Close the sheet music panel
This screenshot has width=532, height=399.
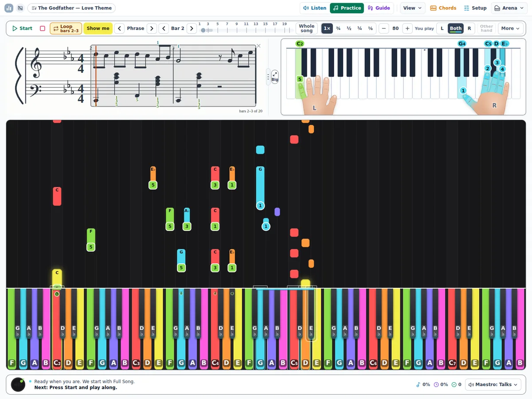(x=259, y=46)
